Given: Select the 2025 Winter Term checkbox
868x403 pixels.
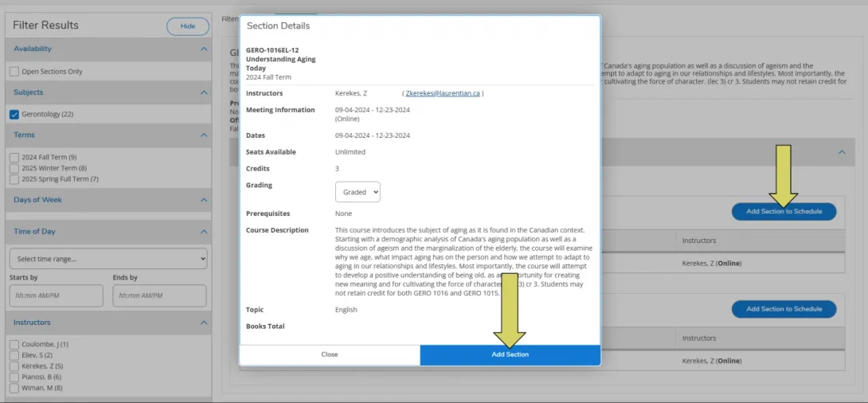Looking at the screenshot, I should [x=14, y=168].
